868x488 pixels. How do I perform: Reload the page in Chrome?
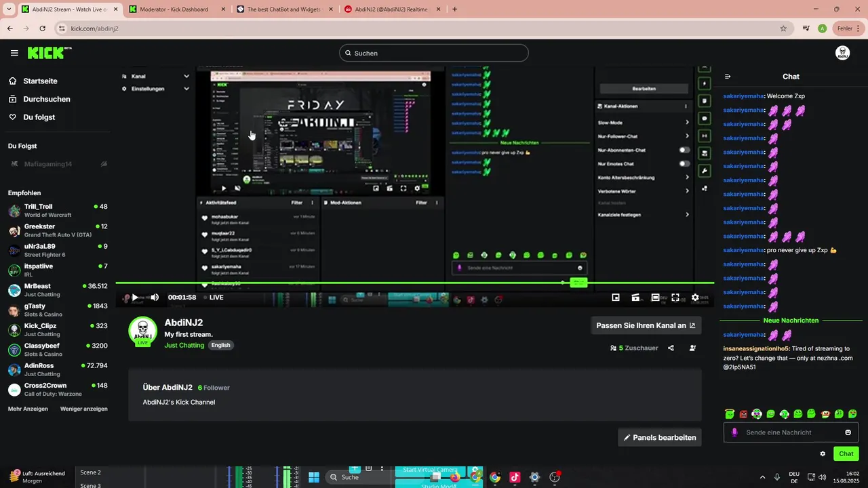(x=43, y=28)
